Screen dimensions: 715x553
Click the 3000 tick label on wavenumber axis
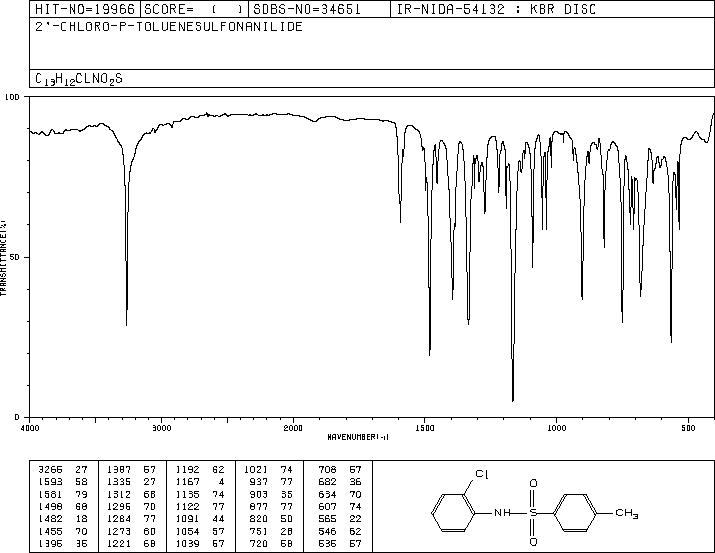tap(161, 428)
